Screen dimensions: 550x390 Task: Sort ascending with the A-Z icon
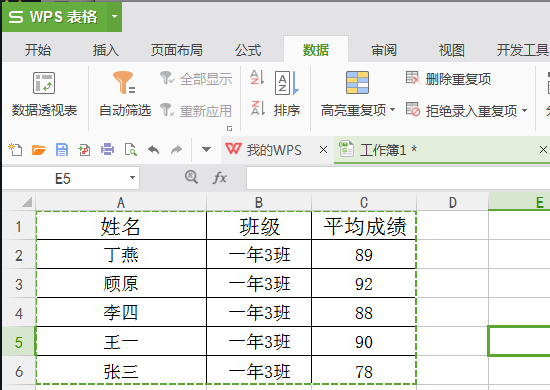[x=257, y=78]
